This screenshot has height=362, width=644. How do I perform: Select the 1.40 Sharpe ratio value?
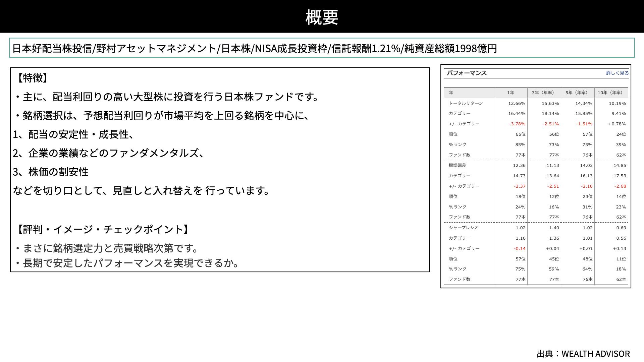[554, 228]
